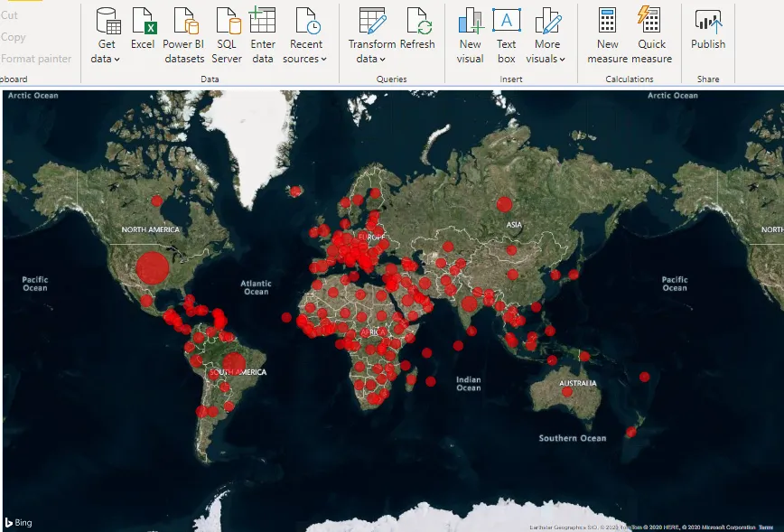The image size is (784, 532).
Task: Click the 'Southern Ocean' map label
Action: pyautogui.click(x=573, y=438)
